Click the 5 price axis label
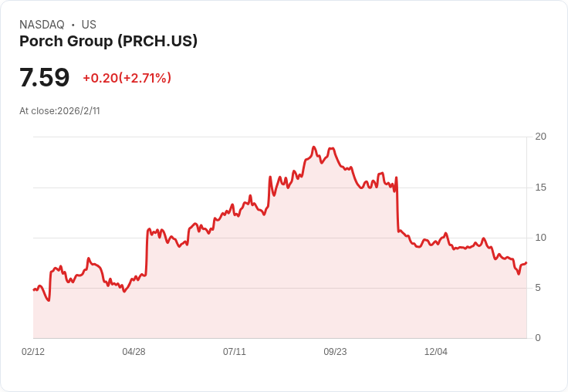The height and width of the screenshot is (392, 568). 538,288
